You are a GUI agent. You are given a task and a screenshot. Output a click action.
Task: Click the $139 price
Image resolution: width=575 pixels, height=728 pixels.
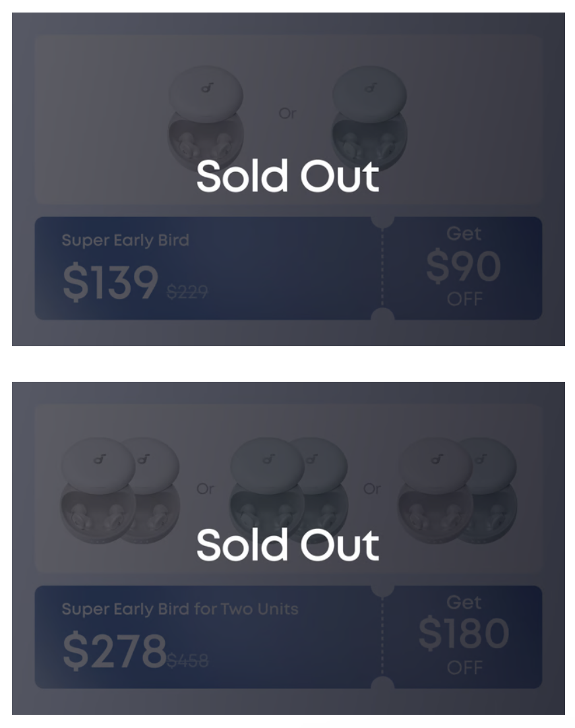coord(110,282)
